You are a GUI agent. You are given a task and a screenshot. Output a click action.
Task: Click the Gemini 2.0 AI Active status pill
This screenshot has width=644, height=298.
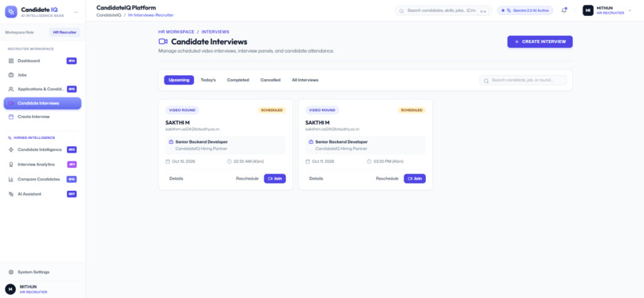pos(525,10)
